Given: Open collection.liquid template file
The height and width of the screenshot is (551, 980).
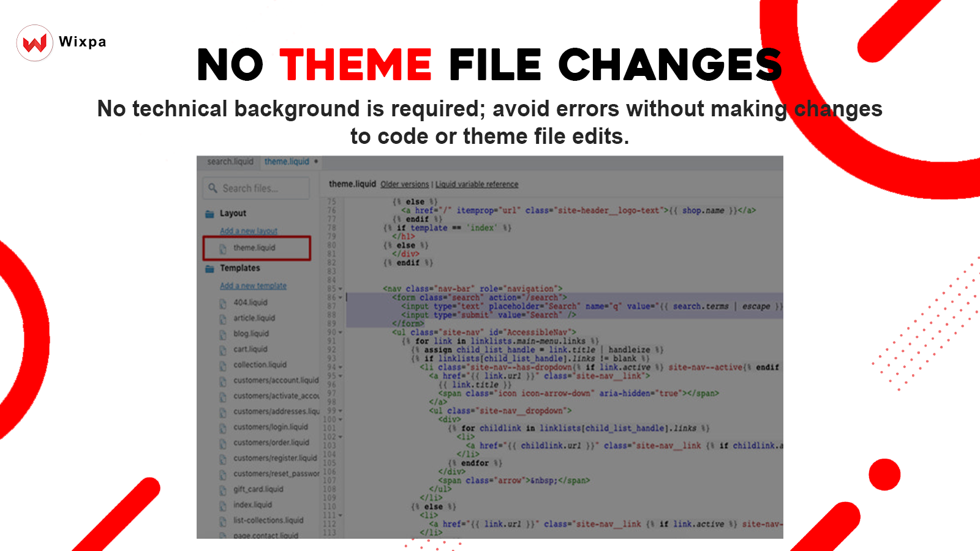Looking at the screenshot, I should pos(260,365).
